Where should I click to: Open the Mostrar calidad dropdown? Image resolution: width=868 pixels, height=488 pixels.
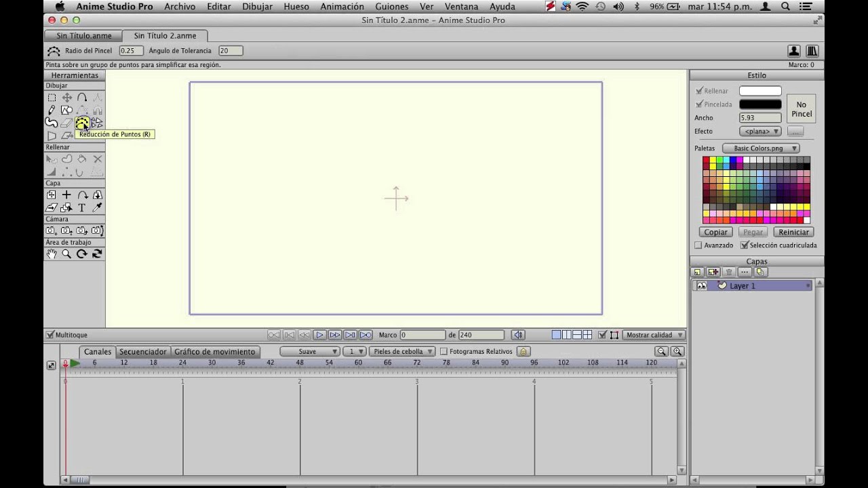[654, 335]
